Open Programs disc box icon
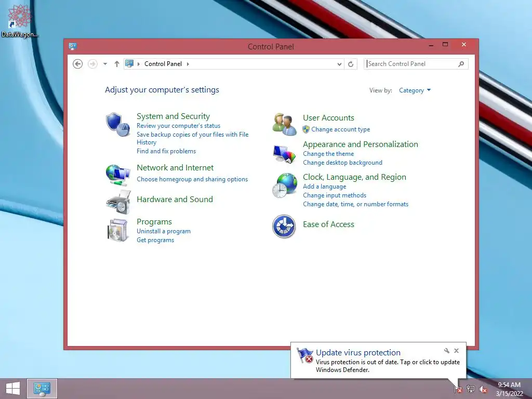 117,230
